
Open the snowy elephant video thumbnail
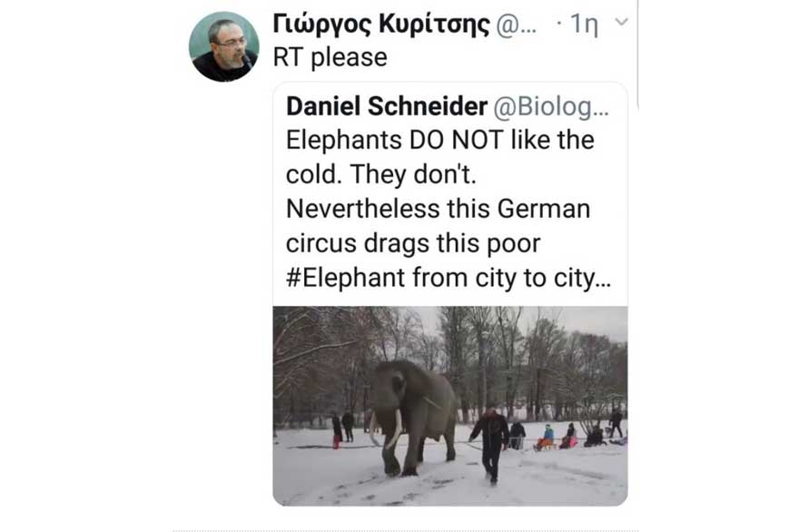pyautogui.click(x=449, y=405)
